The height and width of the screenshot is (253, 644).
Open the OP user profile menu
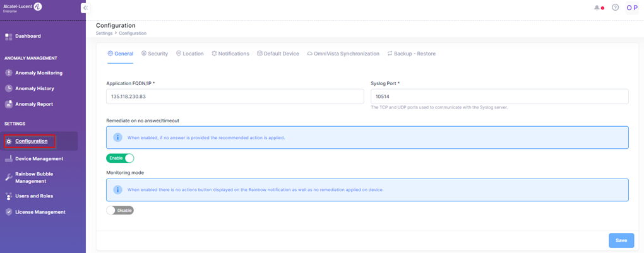(632, 8)
